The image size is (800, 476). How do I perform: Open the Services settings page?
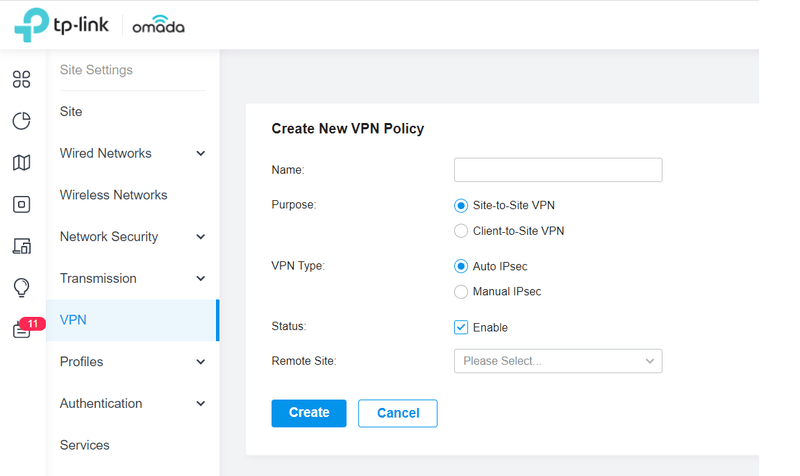coord(85,445)
